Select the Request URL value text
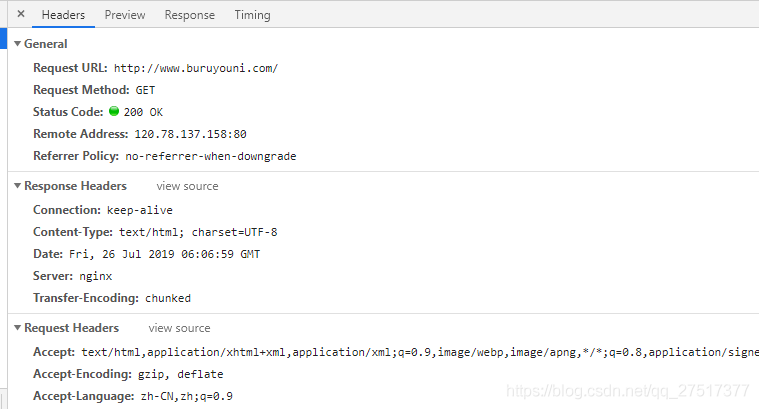Image resolution: width=759 pixels, height=409 pixels. (x=196, y=68)
